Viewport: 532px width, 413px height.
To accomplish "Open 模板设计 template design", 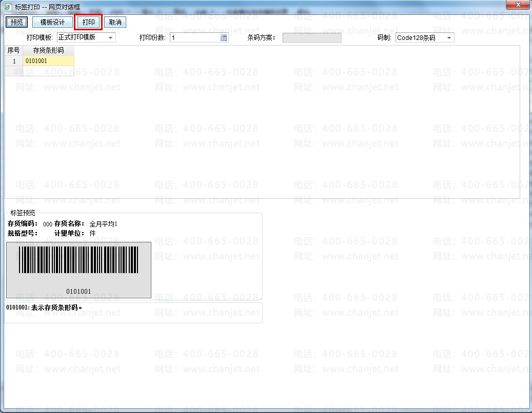I will (52, 22).
